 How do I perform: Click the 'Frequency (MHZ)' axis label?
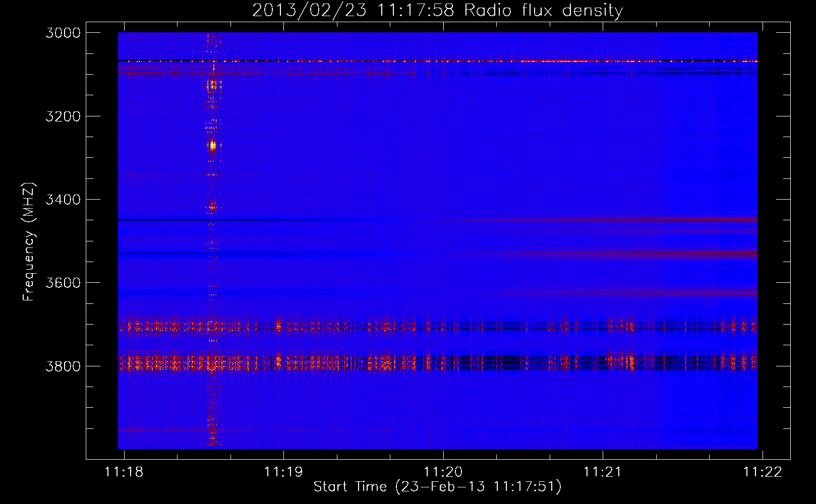point(29,242)
